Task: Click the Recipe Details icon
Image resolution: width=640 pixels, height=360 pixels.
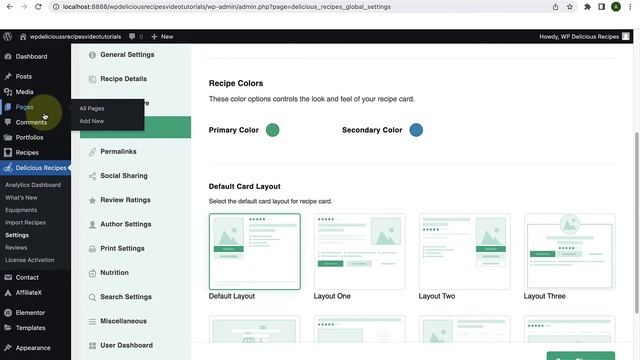Action: tap(92, 79)
